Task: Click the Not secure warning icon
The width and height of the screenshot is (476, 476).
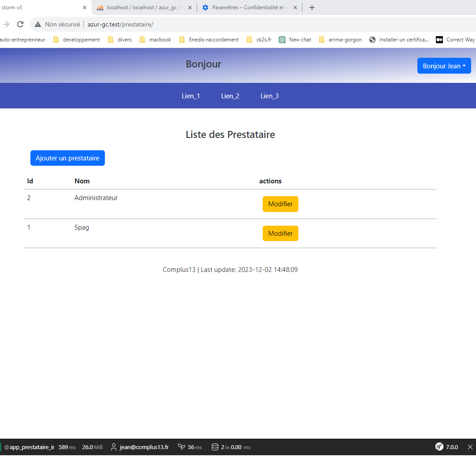Action: click(x=38, y=24)
